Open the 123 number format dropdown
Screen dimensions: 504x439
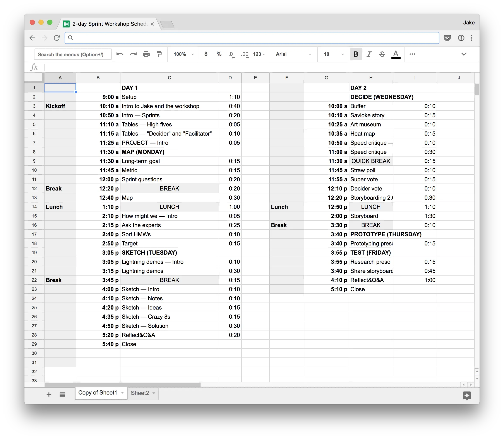point(259,54)
